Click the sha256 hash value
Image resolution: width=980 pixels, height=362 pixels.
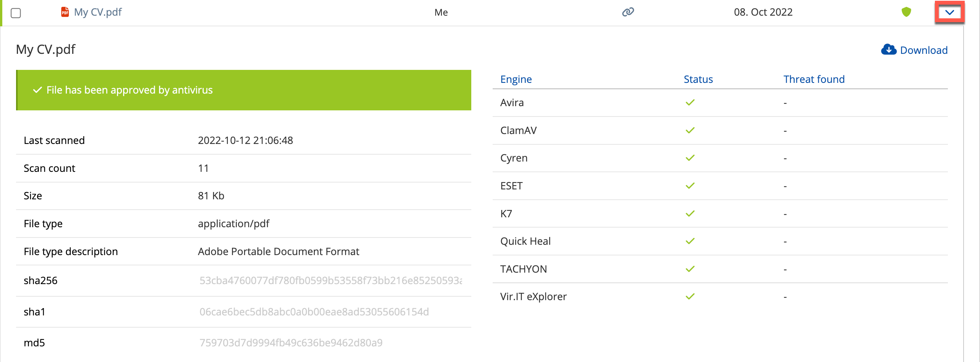click(x=331, y=281)
